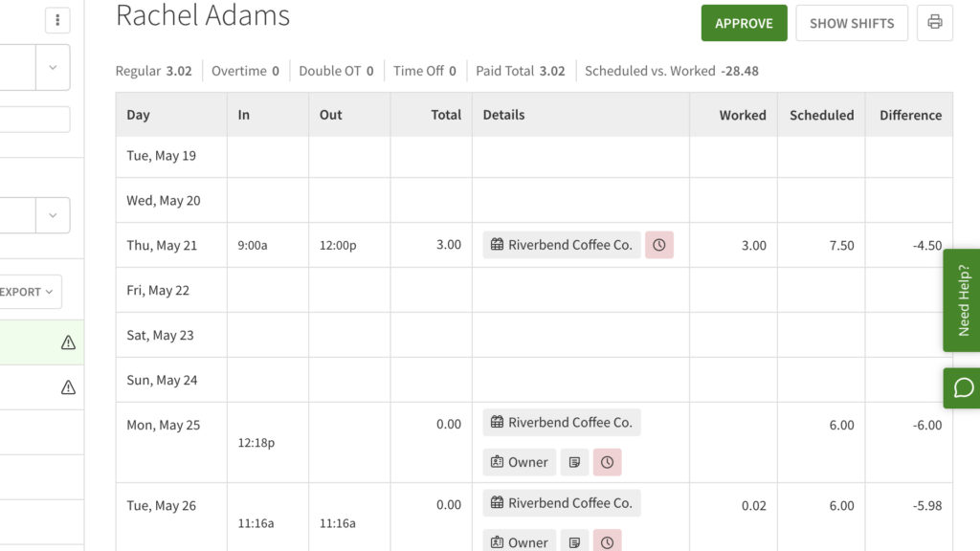The width and height of the screenshot is (980, 551).
Task: Click the printer icon button
Action: pos(934,23)
